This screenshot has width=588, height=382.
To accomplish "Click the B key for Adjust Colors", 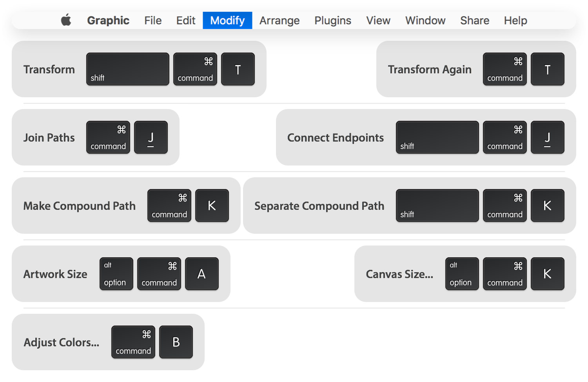I will 176,342.
